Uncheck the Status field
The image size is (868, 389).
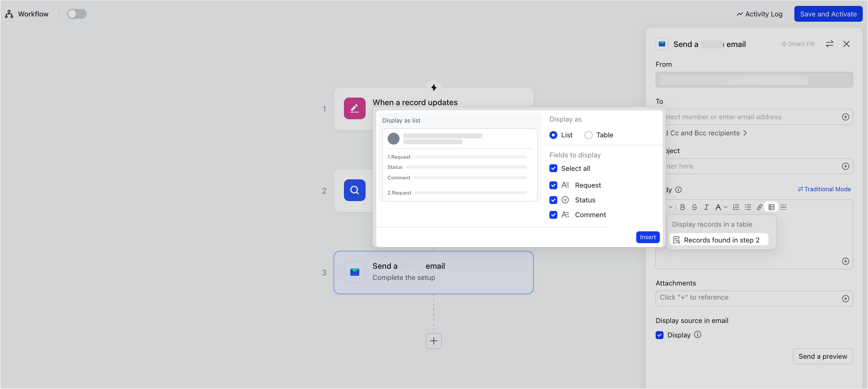[x=553, y=200]
